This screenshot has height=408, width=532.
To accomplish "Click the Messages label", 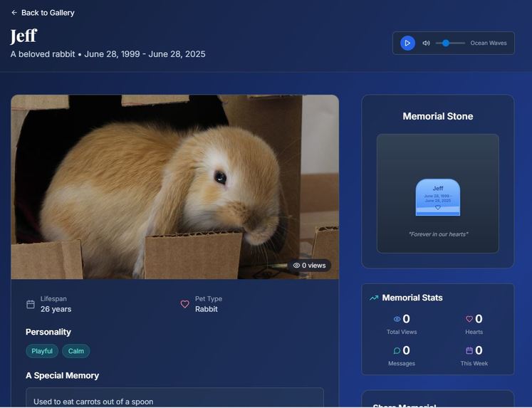I will pos(402,364).
